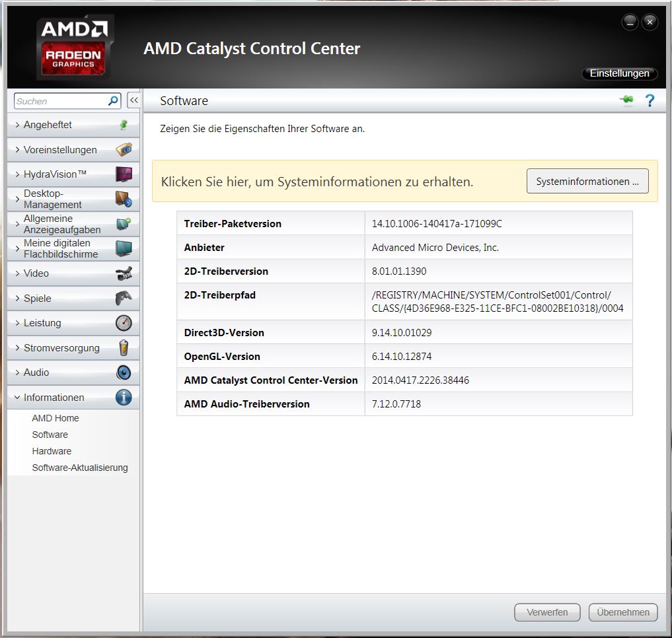The width and height of the screenshot is (672, 638).
Task: Click the search magnifier icon
Action: [x=113, y=100]
